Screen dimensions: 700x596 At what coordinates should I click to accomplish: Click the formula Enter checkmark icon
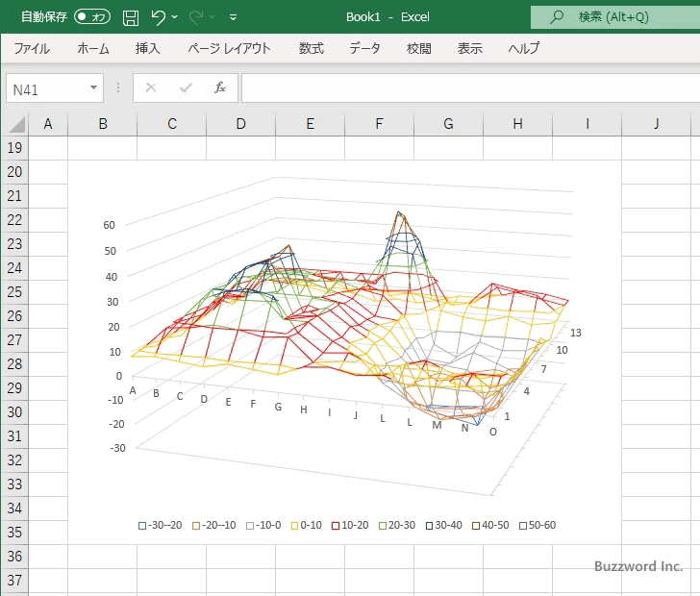coord(186,87)
